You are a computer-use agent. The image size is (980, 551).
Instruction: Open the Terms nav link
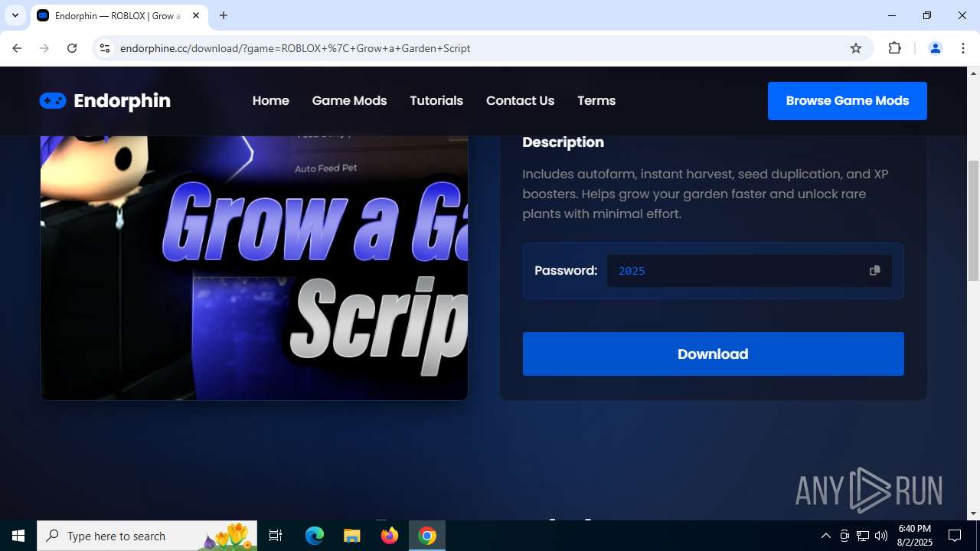pyautogui.click(x=596, y=101)
